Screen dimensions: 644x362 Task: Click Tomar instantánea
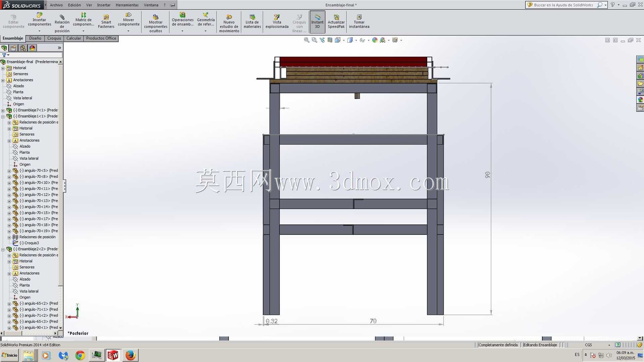click(359, 21)
